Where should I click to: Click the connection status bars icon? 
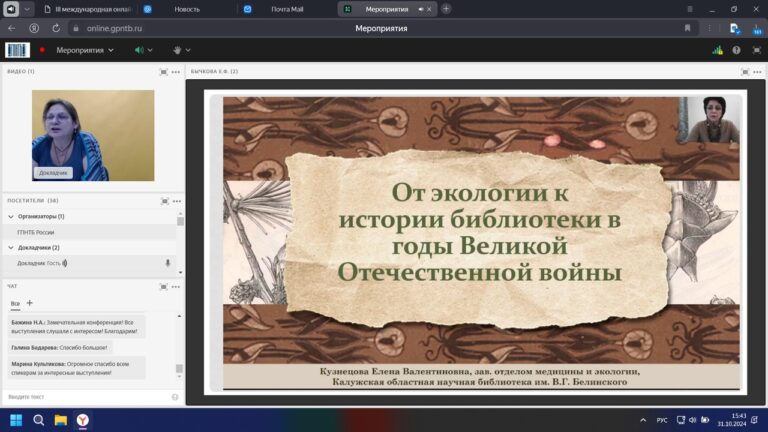click(717, 49)
